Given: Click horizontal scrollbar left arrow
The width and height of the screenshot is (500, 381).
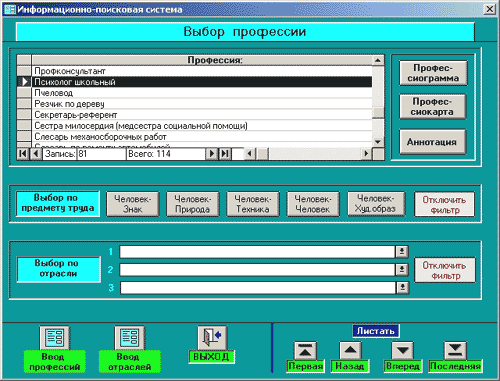Looking at the screenshot, I should tap(250, 154).
